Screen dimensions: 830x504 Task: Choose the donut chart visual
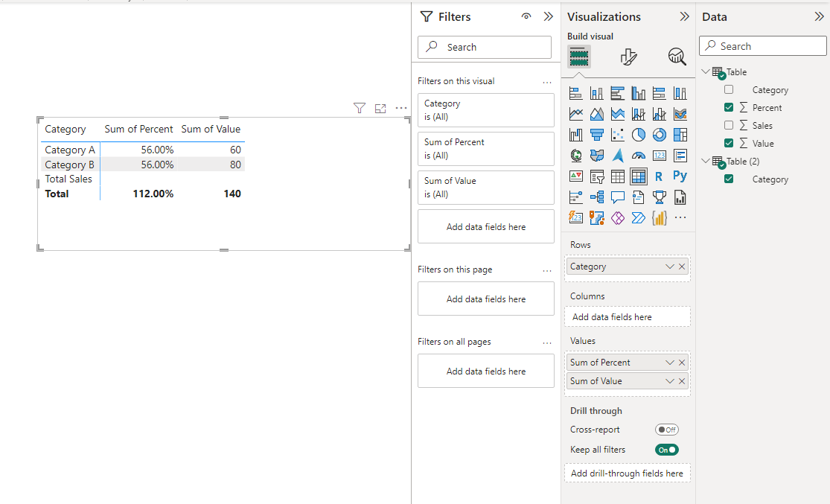pyautogui.click(x=659, y=135)
